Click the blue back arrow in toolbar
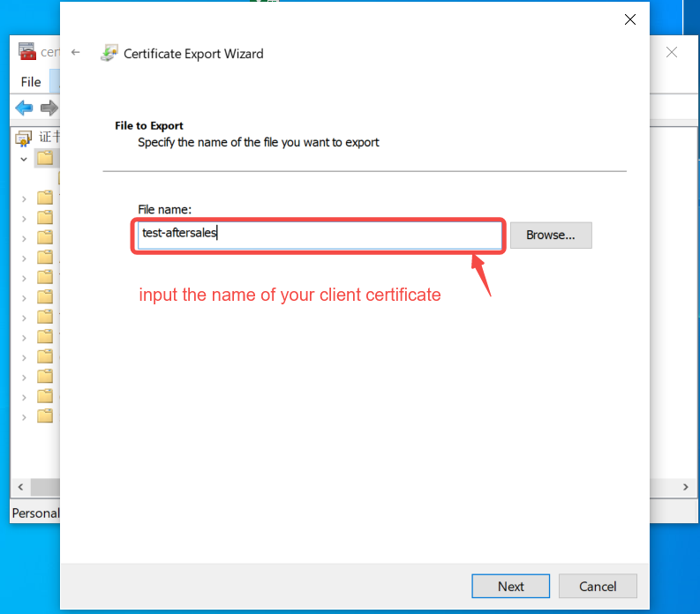 [x=24, y=108]
